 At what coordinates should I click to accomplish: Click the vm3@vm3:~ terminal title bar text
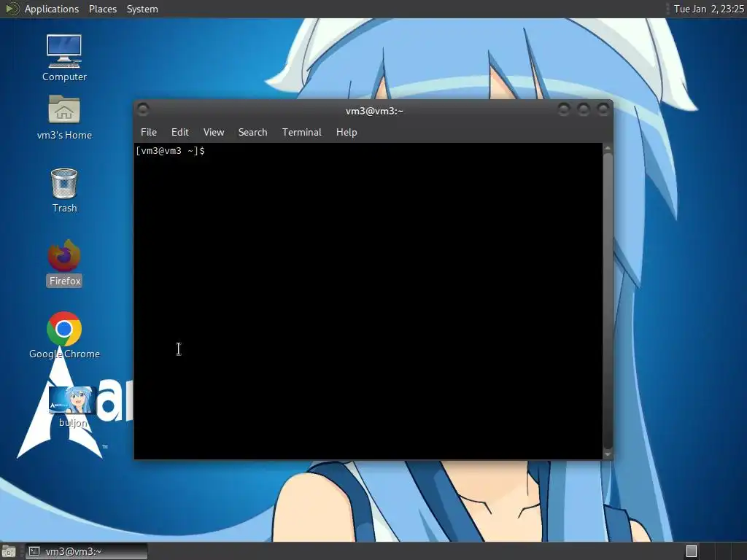click(374, 111)
